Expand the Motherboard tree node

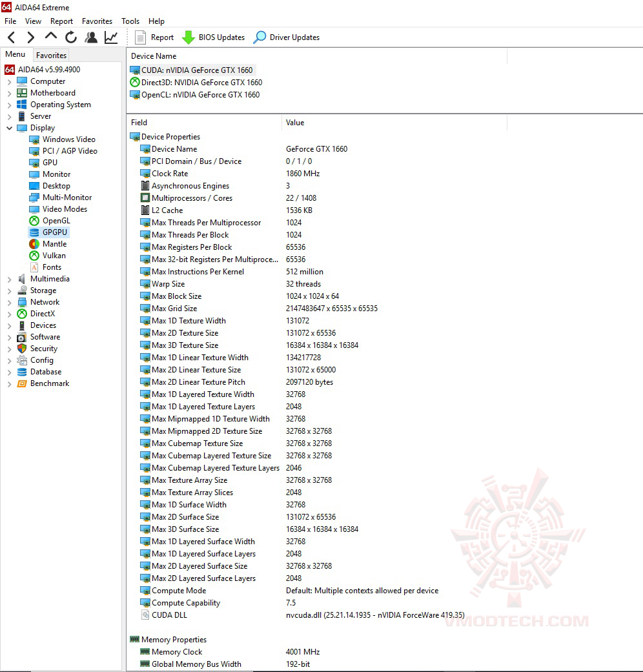pos(10,93)
